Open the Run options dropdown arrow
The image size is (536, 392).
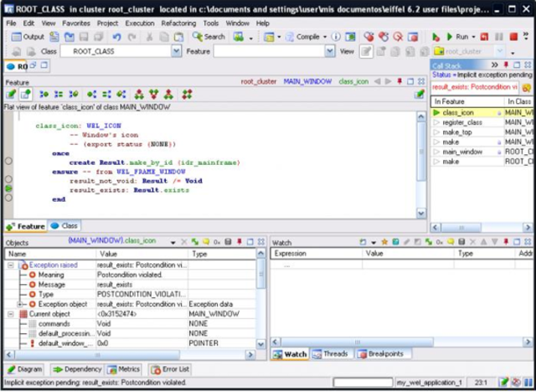473,37
